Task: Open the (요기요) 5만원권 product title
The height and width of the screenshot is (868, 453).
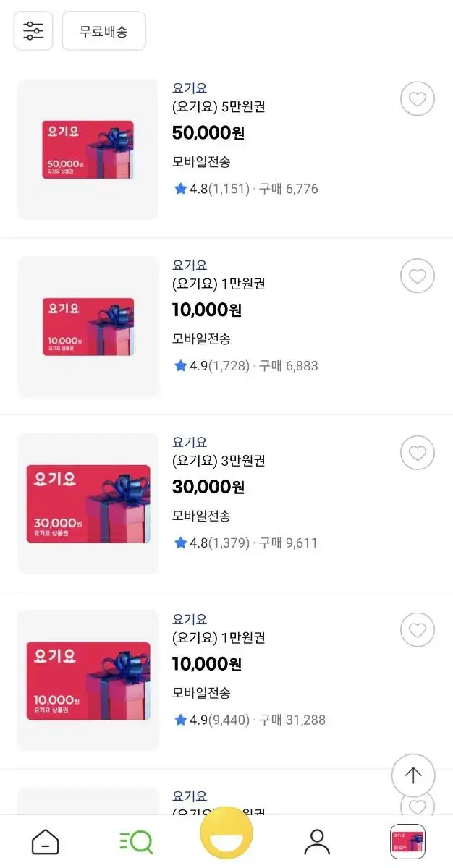Action: pyautogui.click(x=219, y=107)
